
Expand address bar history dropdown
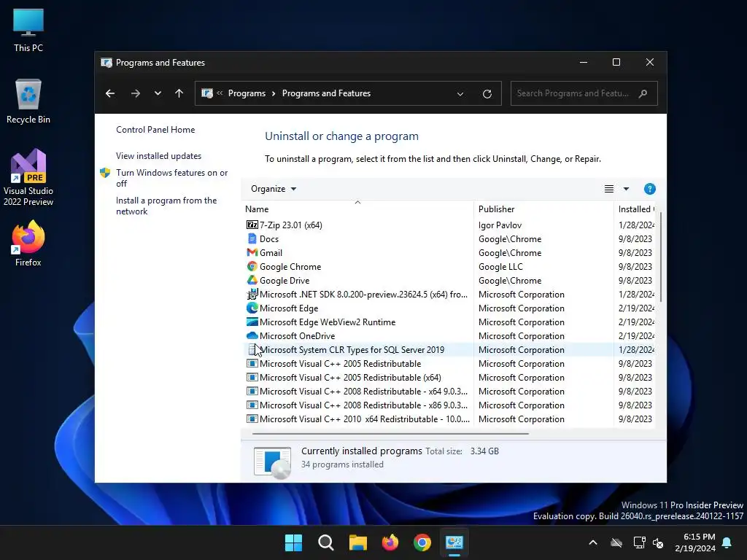click(460, 94)
